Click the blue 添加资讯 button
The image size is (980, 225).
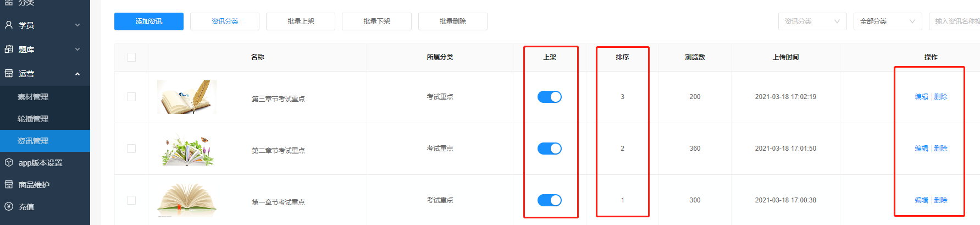[x=149, y=21]
